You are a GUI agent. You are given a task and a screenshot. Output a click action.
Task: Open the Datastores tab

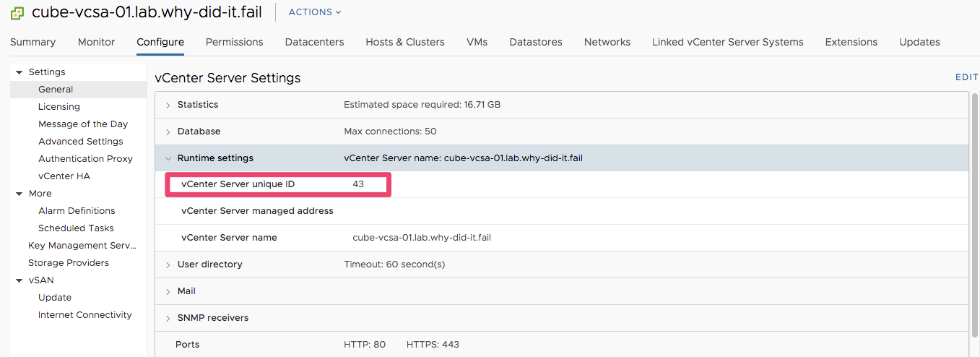coord(536,42)
